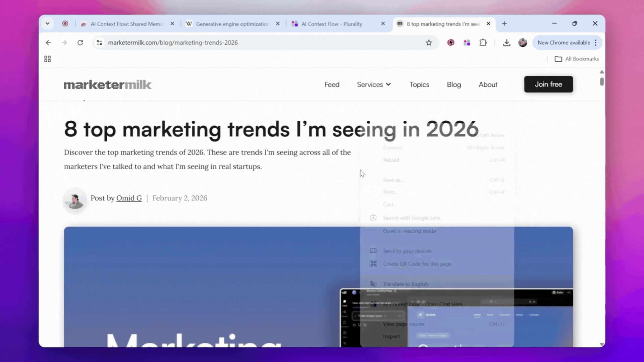Reload the current page
The height and width of the screenshot is (362, 644).
(x=80, y=43)
